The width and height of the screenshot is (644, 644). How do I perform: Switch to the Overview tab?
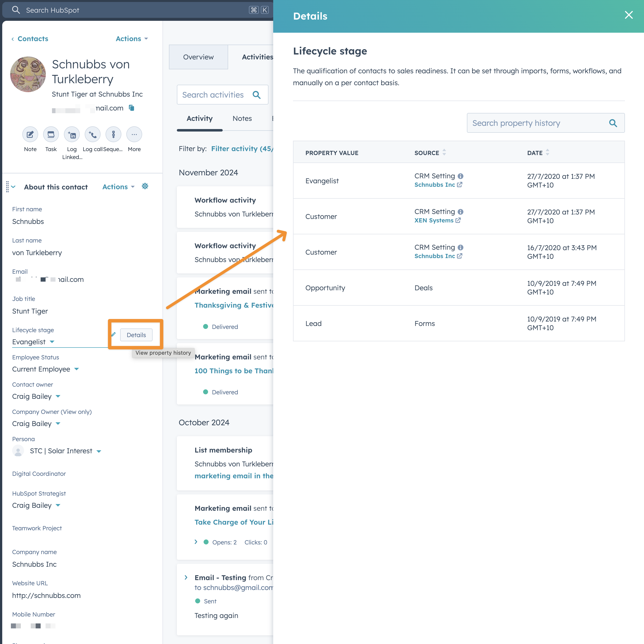(x=198, y=57)
